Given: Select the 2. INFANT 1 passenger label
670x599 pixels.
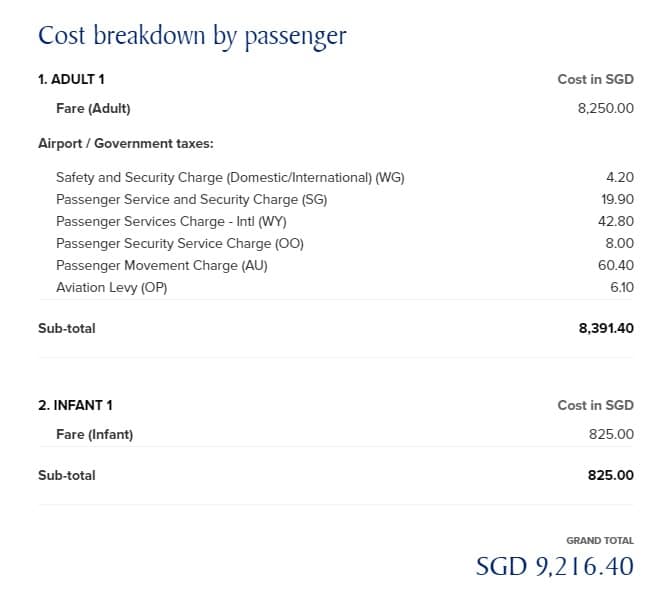Looking at the screenshot, I should click(75, 405).
